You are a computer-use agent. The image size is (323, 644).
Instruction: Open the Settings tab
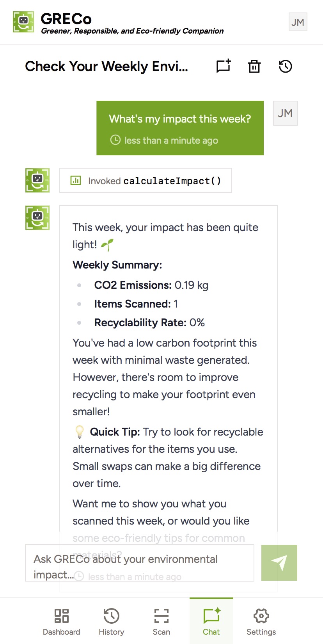tap(261, 621)
